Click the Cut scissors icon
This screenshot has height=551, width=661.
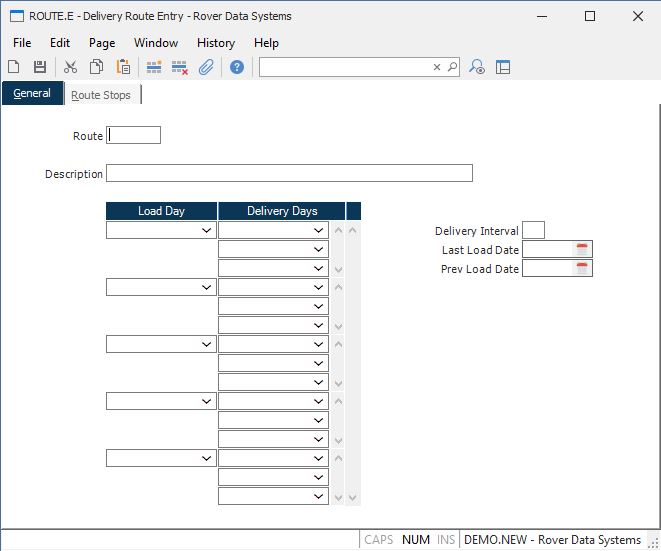[x=70, y=67]
